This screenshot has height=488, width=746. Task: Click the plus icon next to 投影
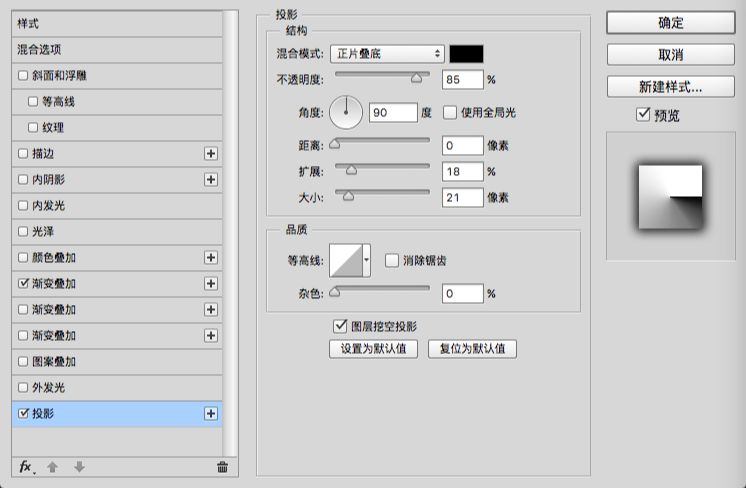pos(211,414)
